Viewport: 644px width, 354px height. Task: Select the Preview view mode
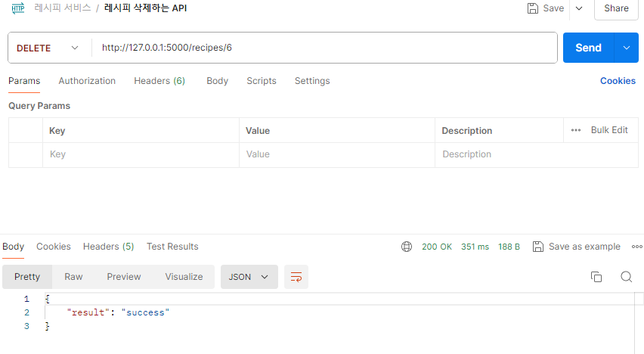[x=124, y=277]
